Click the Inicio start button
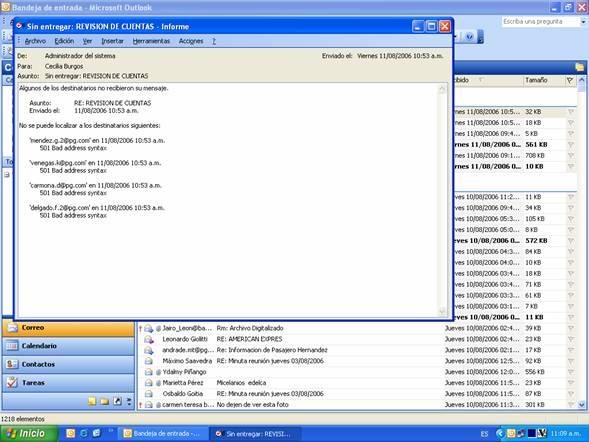 (x=29, y=434)
